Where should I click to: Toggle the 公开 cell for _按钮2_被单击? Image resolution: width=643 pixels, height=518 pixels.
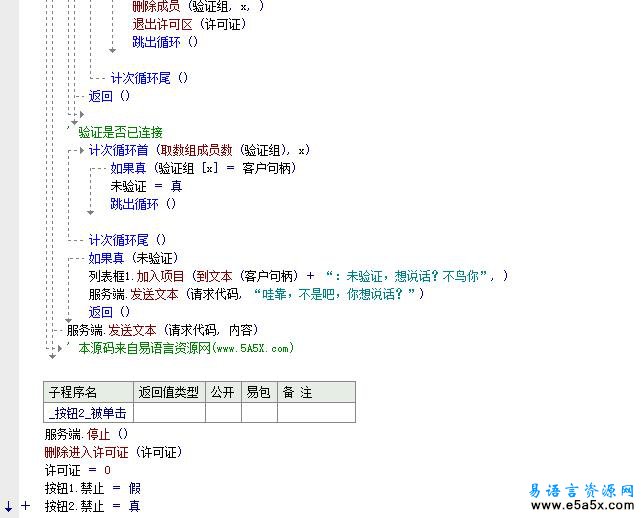tap(223, 413)
